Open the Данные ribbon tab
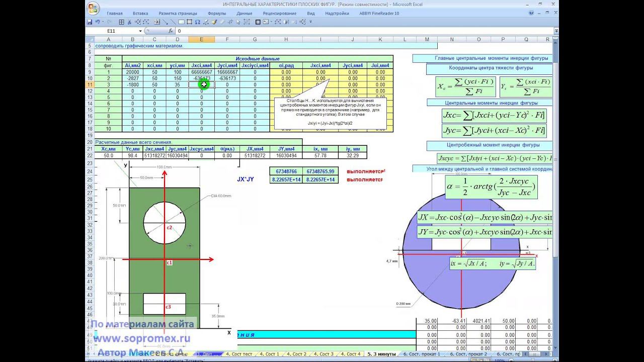 (x=244, y=14)
